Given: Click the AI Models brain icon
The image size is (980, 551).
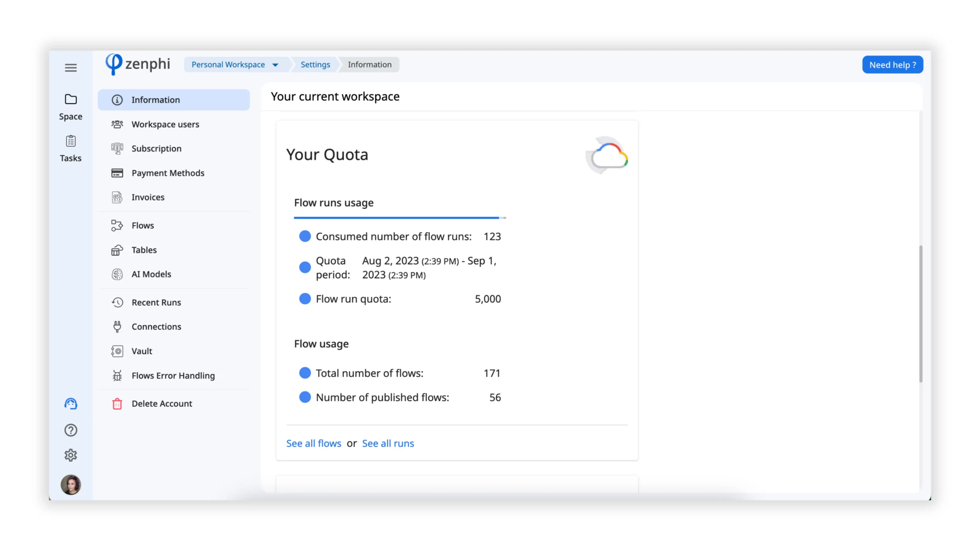Looking at the screenshot, I should [117, 274].
